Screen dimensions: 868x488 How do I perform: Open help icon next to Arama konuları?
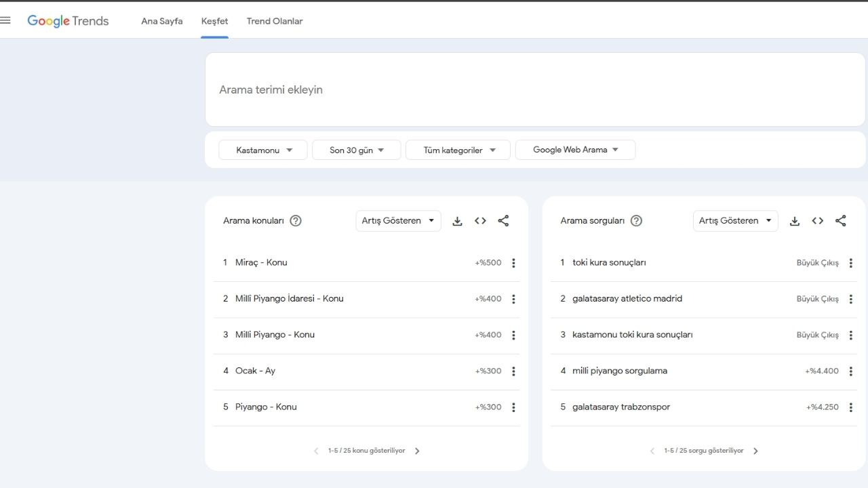click(x=296, y=221)
